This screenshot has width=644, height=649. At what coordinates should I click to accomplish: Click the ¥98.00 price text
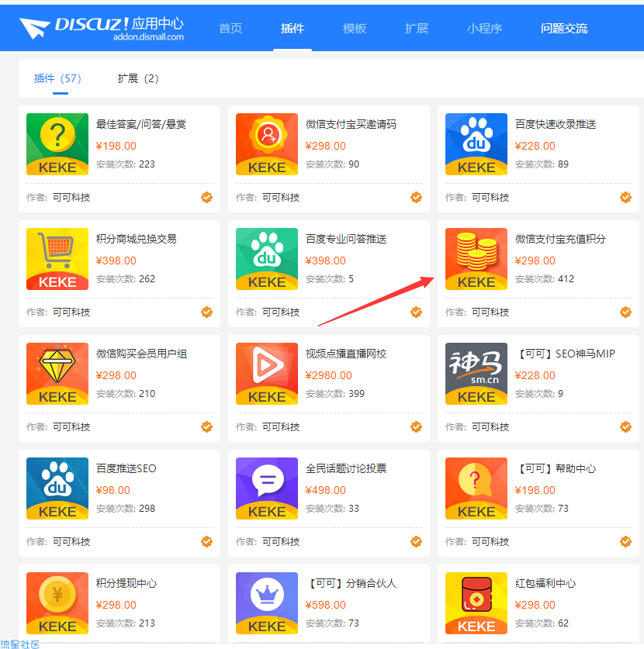[113, 490]
